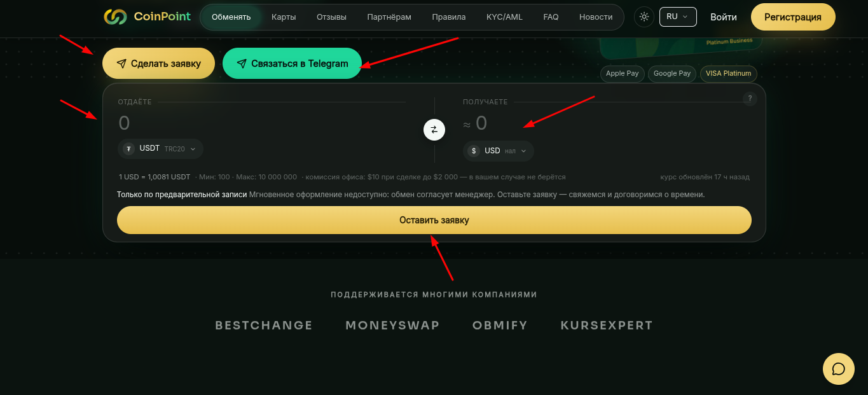The height and width of the screenshot is (395, 868).
Task: Select Партнёрам in the navigation
Action: click(x=389, y=17)
